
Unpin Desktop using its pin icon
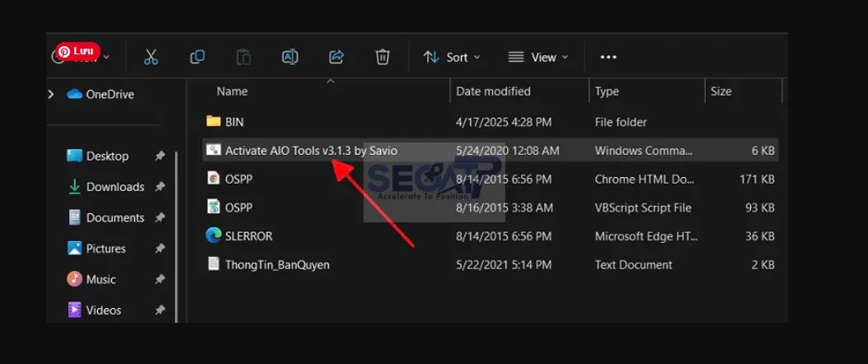(160, 156)
